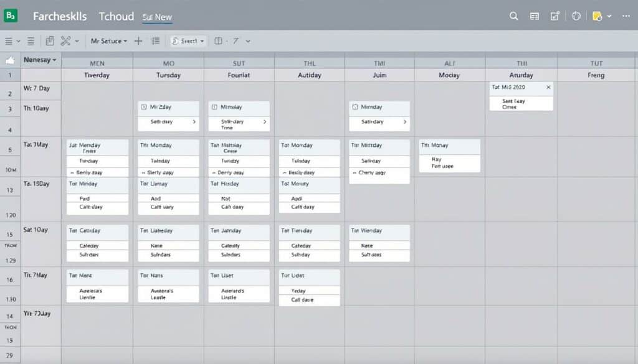Click the hand icon above row 1
638x364 pixels.
click(x=10, y=60)
